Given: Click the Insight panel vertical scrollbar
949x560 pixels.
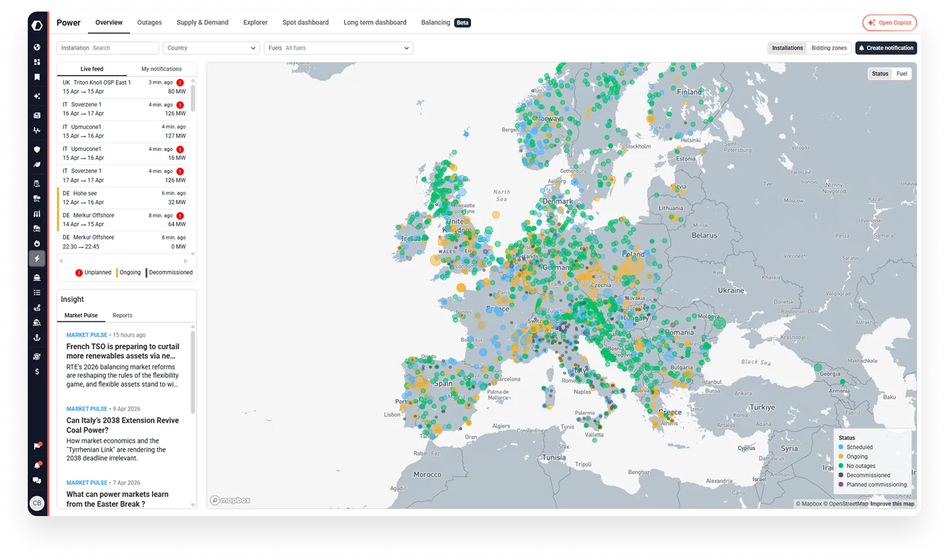Looking at the screenshot, I should (x=193, y=372).
